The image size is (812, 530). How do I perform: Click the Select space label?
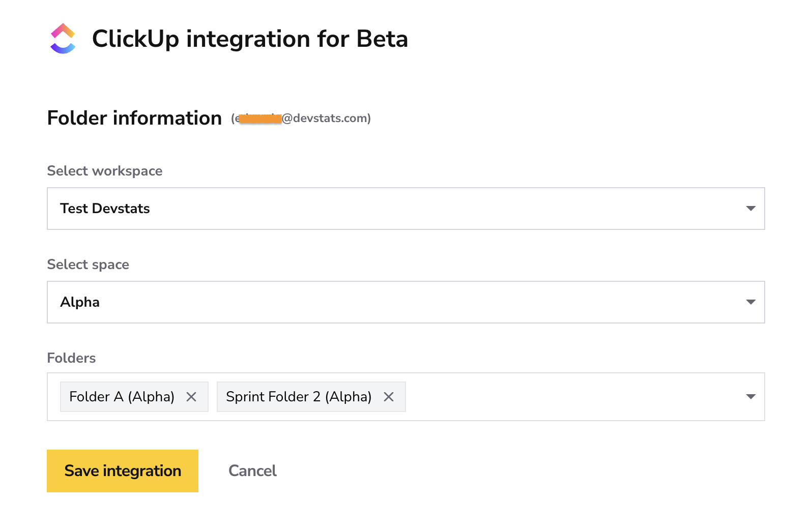pos(88,264)
